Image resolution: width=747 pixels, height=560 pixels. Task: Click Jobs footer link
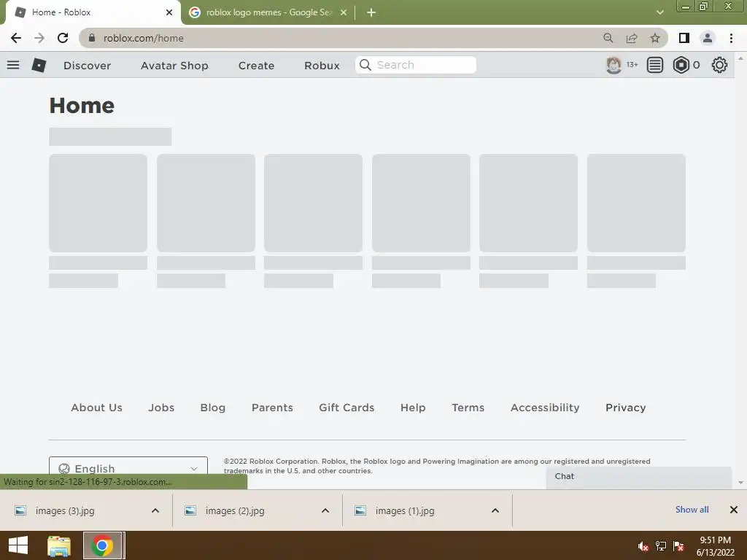coord(161,408)
